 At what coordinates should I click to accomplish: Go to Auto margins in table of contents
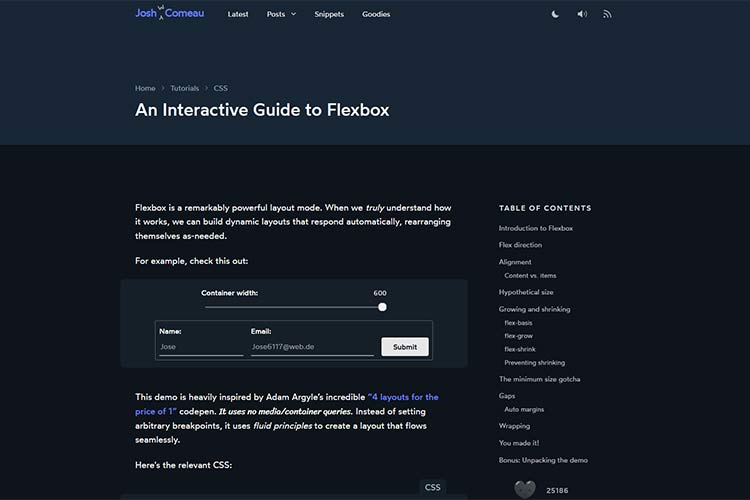pos(525,409)
